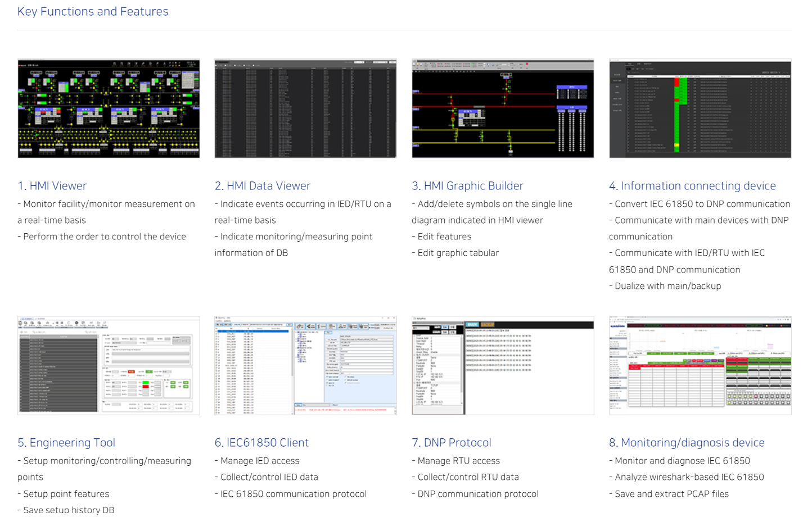Click the Monitoring/diagnosis device screenshot

click(700, 365)
